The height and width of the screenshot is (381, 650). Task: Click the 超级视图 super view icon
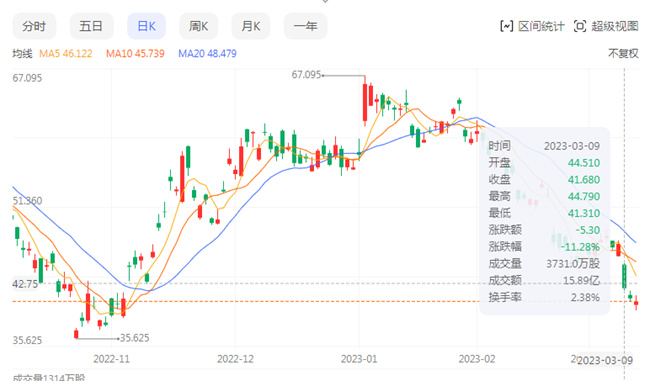[x=580, y=26]
